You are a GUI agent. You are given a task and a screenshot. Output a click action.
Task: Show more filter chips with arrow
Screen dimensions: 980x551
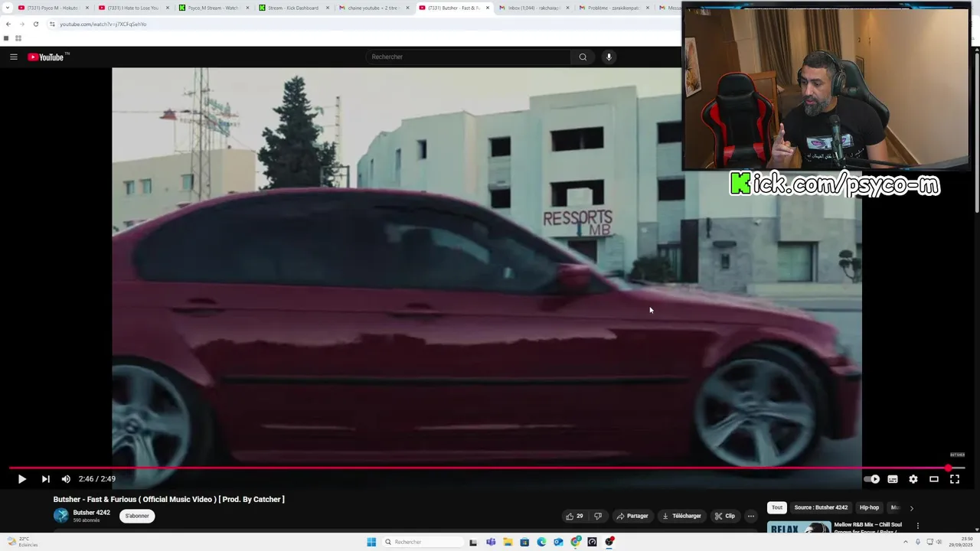coord(911,508)
